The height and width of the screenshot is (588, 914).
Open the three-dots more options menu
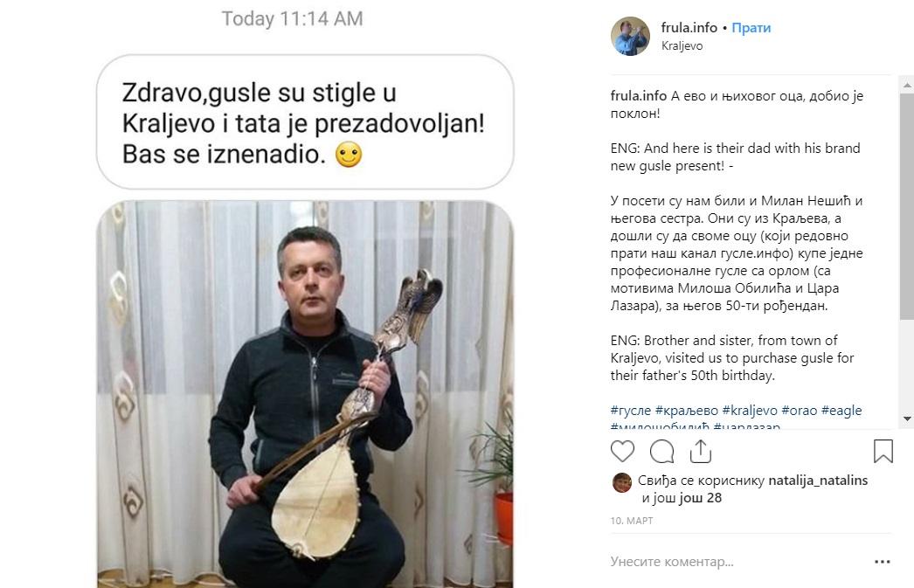(x=882, y=562)
